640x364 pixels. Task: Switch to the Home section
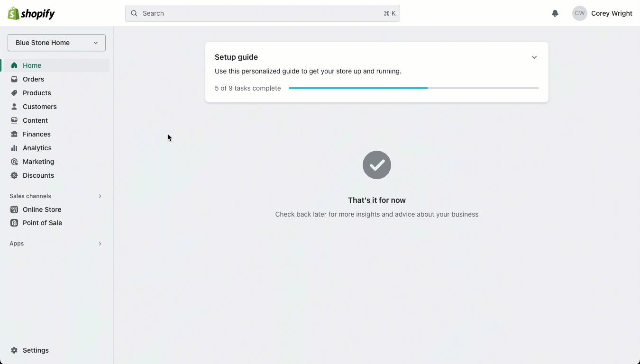[x=32, y=65]
